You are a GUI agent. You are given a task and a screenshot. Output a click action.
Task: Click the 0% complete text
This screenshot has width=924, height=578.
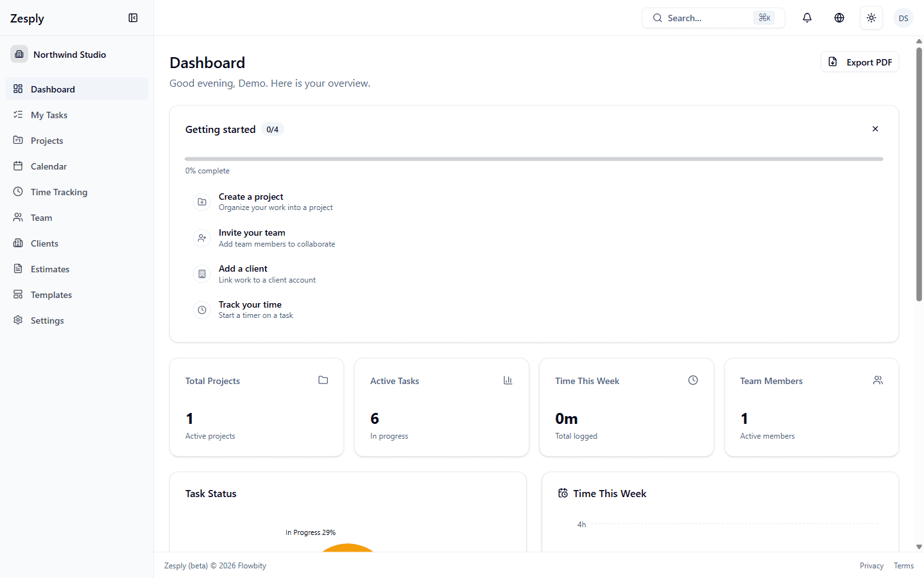pyautogui.click(x=207, y=171)
